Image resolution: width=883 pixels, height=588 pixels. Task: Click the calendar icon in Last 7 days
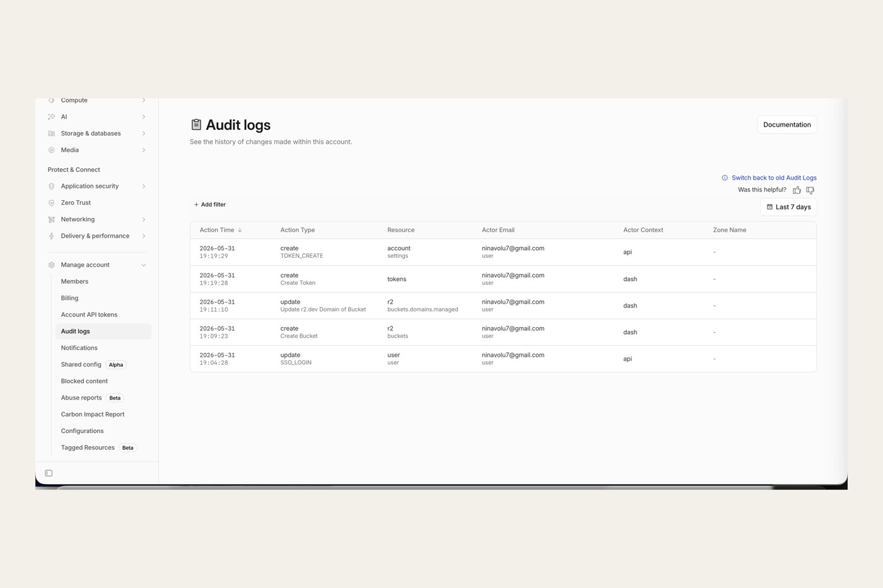pyautogui.click(x=769, y=207)
